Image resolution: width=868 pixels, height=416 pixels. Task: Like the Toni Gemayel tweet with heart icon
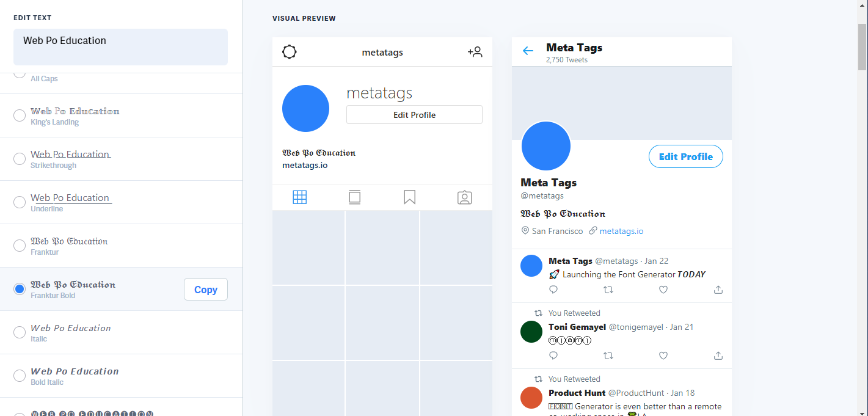click(663, 356)
